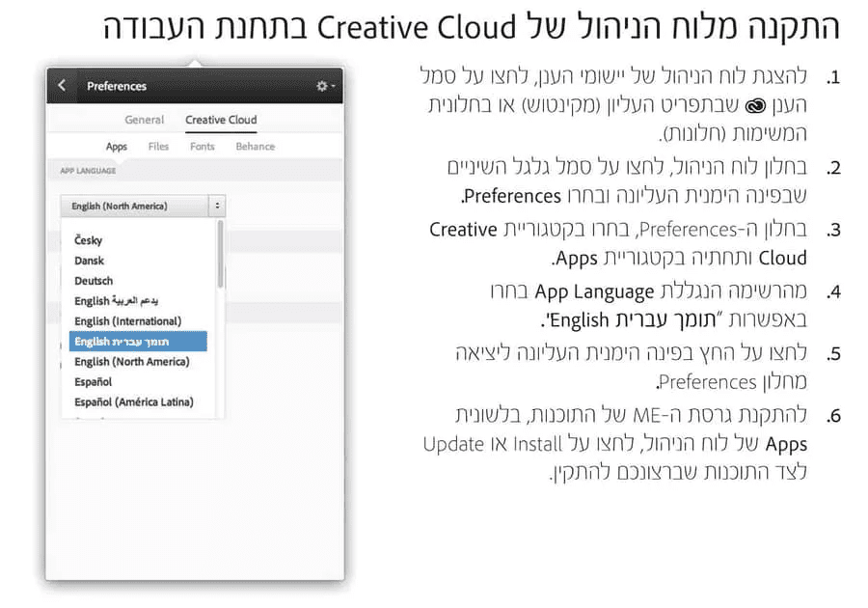Select English Hebrew-supported option
This screenshot has height=608, width=868.
click(138, 342)
